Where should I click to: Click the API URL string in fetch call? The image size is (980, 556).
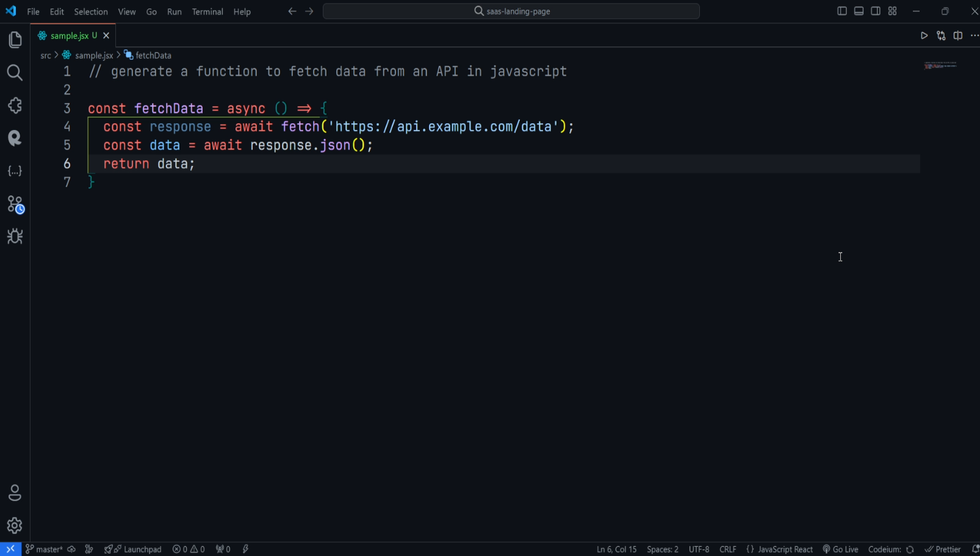point(444,127)
